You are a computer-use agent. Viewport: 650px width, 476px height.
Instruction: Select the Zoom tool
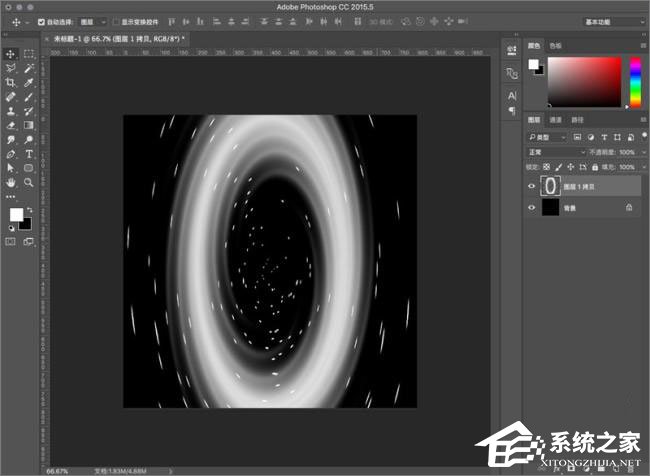pos(29,184)
